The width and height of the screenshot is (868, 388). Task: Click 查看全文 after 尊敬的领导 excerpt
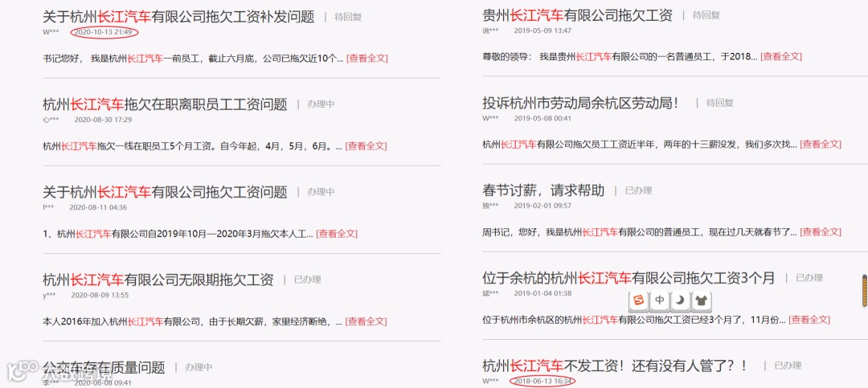tap(781, 56)
